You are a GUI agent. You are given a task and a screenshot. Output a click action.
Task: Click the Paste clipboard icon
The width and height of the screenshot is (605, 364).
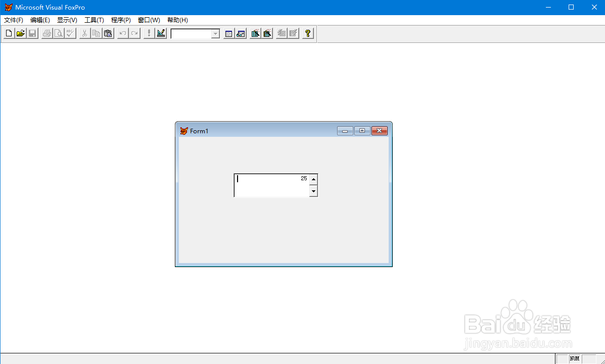[108, 33]
